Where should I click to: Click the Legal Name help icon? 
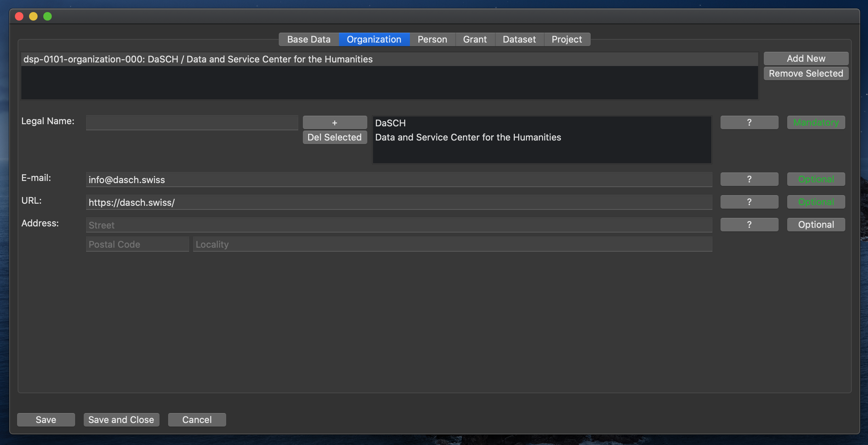(x=750, y=122)
